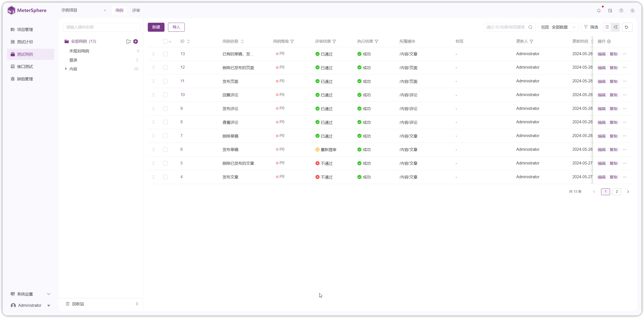The height and width of the screenshot is (318, 644).
Task: Click the search magnifier icon
Action: coord(530,27)
